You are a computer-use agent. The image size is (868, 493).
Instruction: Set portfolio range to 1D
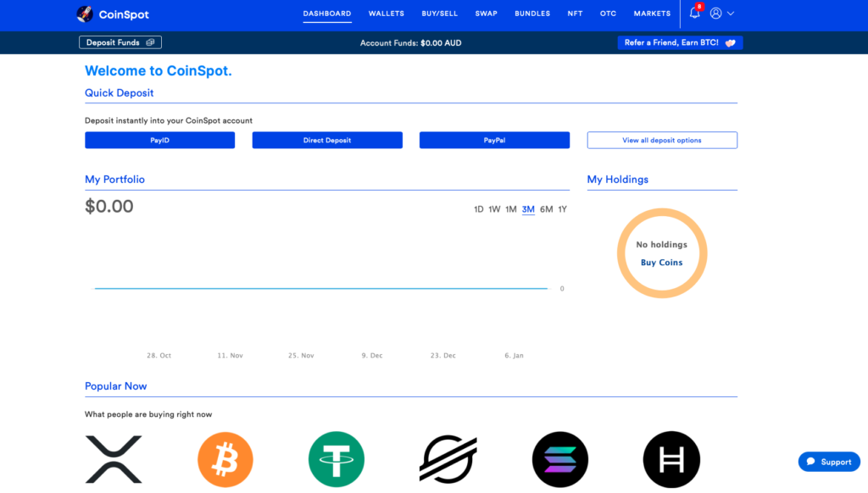(x=479, y=209)
